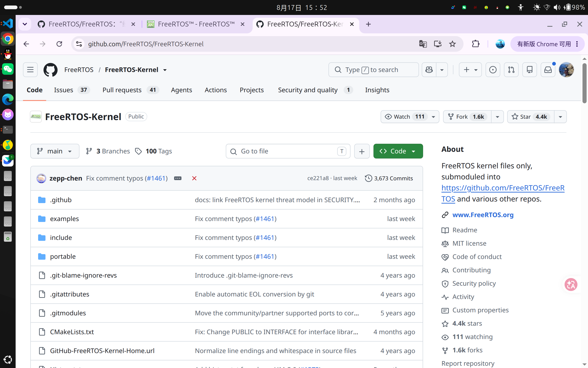The height and width of the screenshot is (368, 588).
Task: Open 3,673 Commits history
Action: coord(389,178)
